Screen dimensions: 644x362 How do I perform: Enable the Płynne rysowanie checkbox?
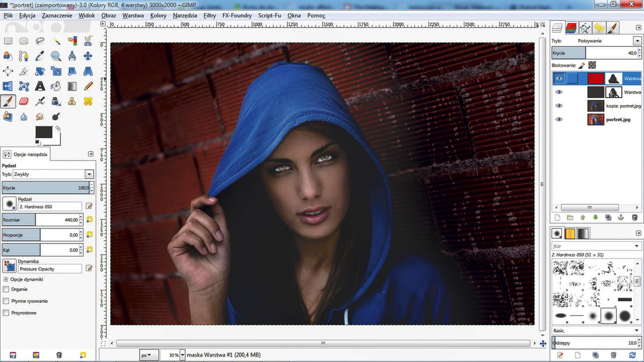click(6, 301)
